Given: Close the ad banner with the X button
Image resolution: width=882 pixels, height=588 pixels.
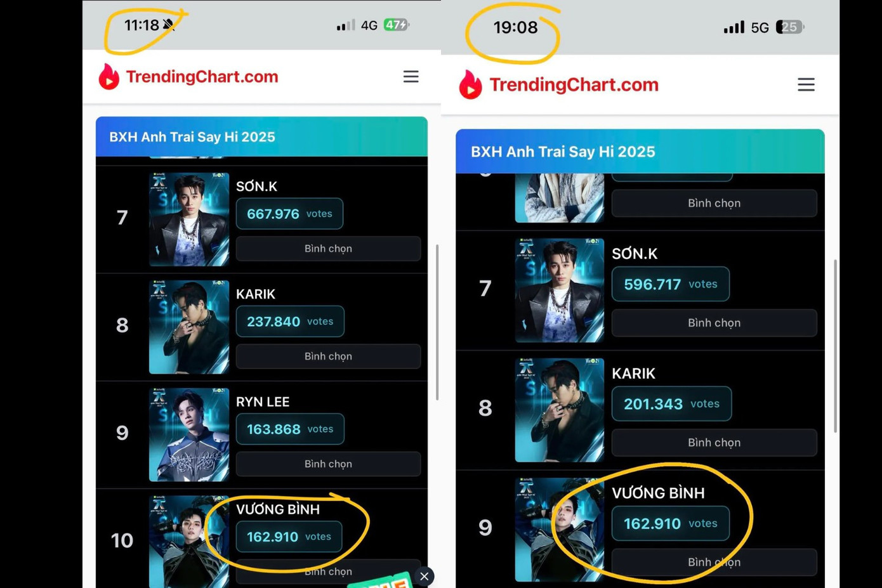Looking at the screenshot, I should point(424,576).
